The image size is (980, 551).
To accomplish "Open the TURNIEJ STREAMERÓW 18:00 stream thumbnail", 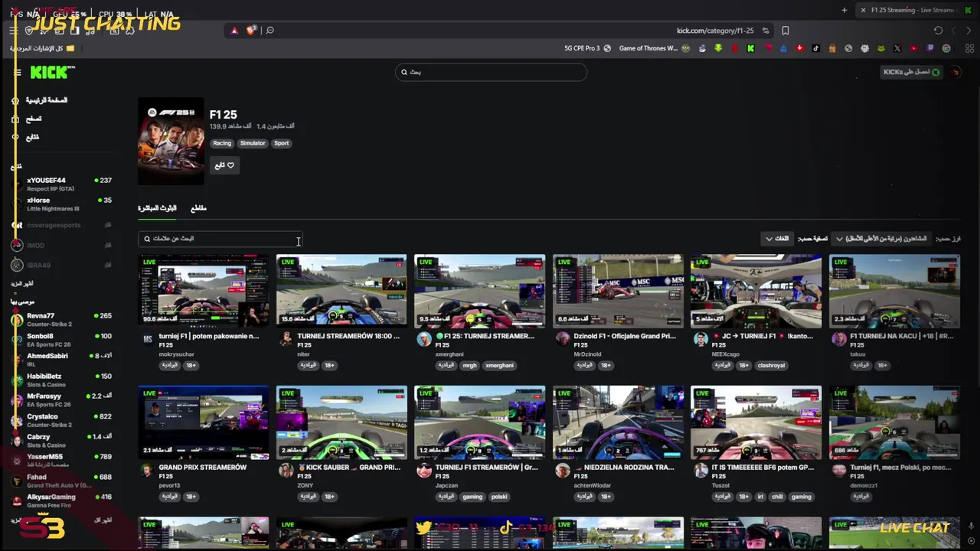I will pyautogui.click(x=341, y=292).
